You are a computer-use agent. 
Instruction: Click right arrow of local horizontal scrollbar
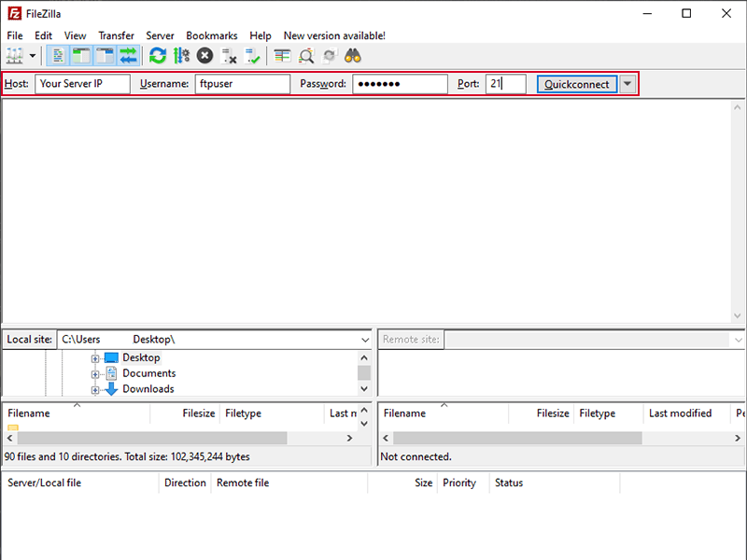(x=349, y=438)
